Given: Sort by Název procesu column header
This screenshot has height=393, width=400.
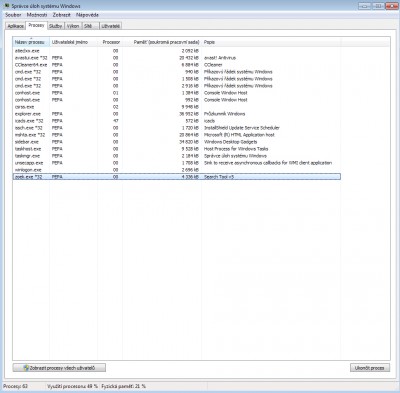Looking at the screenshot, I should (x=31, y=42).
